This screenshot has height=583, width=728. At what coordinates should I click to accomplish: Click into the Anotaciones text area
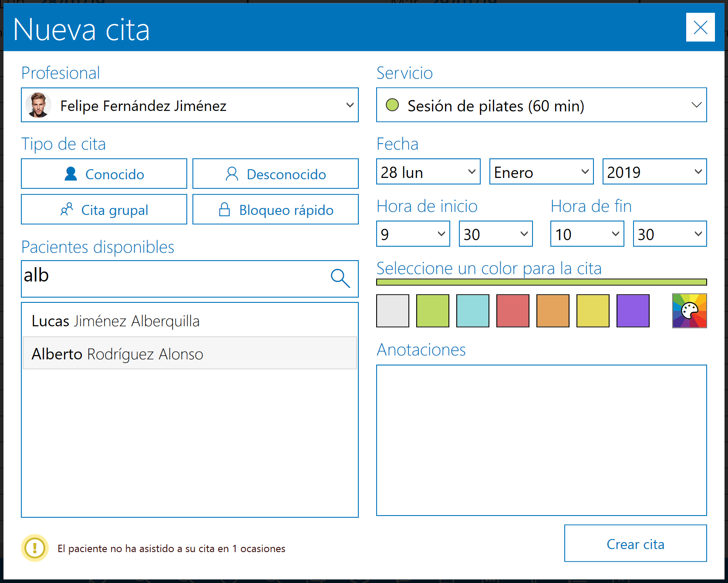[x=541, y=440]
